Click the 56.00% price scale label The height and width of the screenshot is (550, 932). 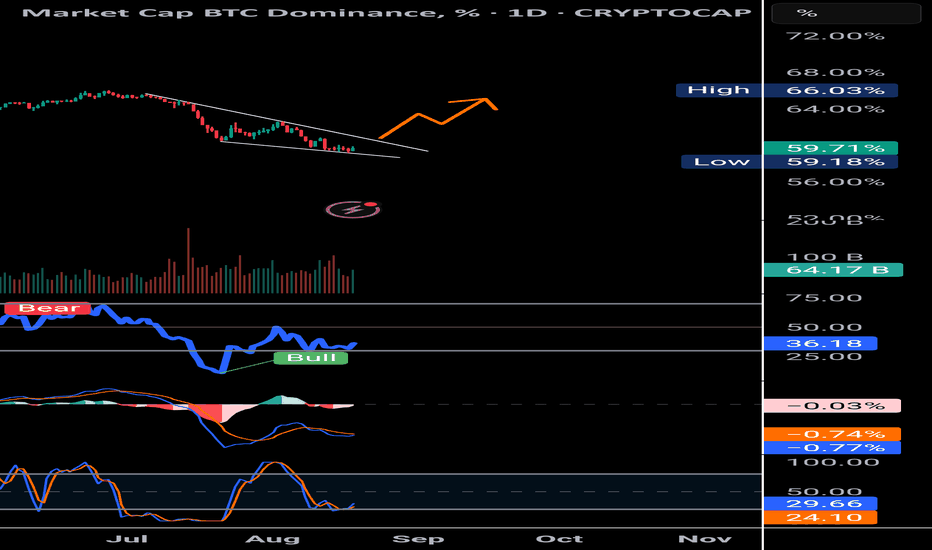pos(836,182)
